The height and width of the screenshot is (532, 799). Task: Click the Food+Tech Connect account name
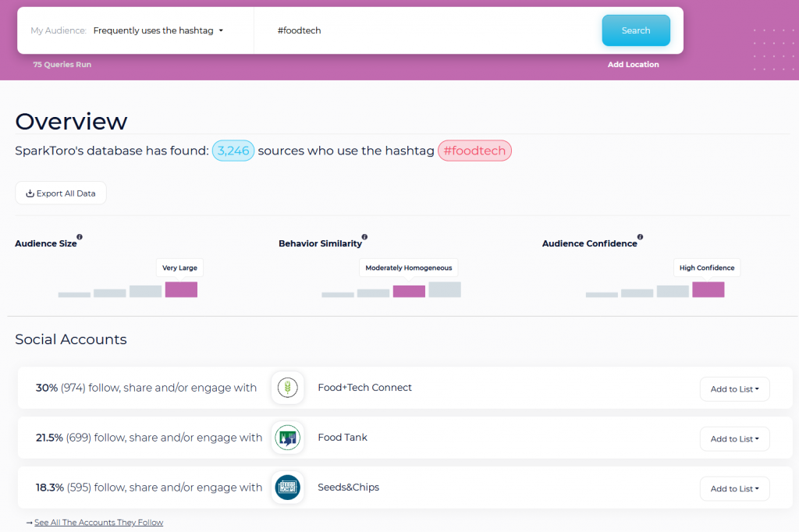pyautogui.click(x=365, y=387)
